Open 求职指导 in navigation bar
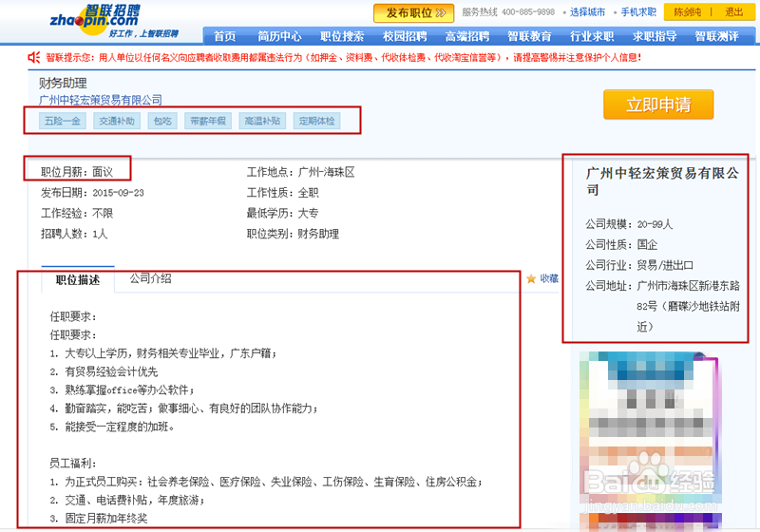760x532 pixels. (655, 36)
